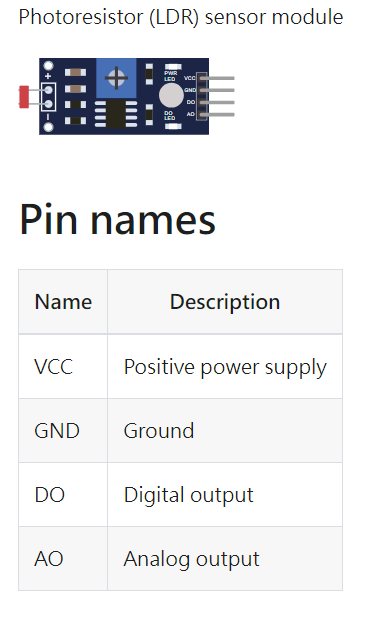The image size is (369, 619).
Task: Click the round gray LED circle
Action: pyautogui.click(x=171, y=96)
